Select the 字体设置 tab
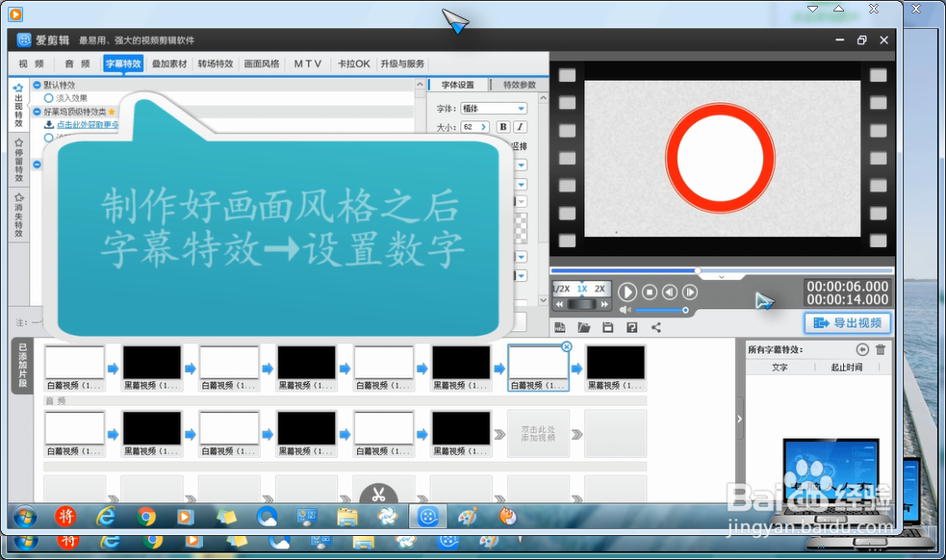Viewport: 946px width, 560px height. (457, 85)
